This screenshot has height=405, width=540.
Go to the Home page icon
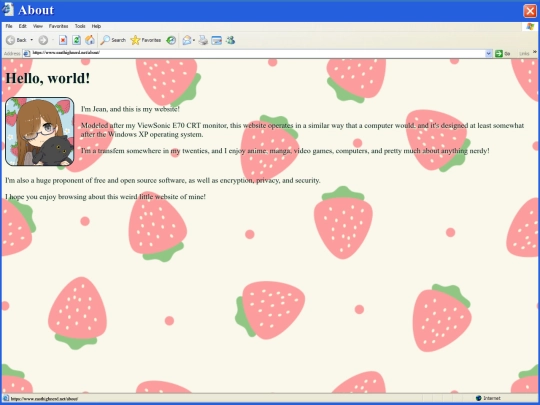(90, 40)
